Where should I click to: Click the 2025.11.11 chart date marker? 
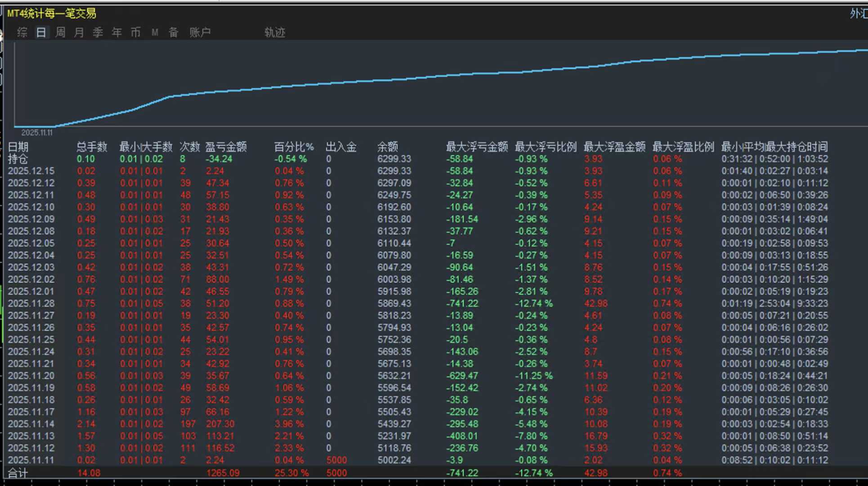(x=37, y=133)
